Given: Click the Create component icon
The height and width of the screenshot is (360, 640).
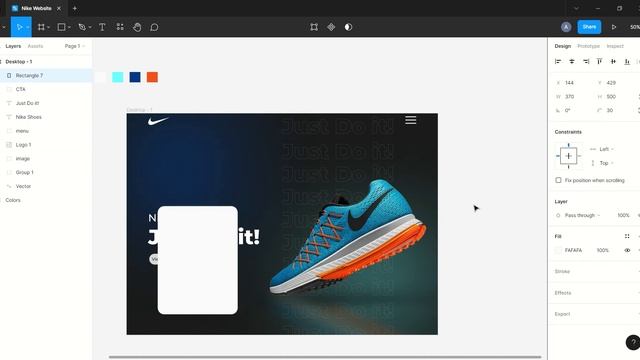Looking at the screenshot, I should [331, 27].
